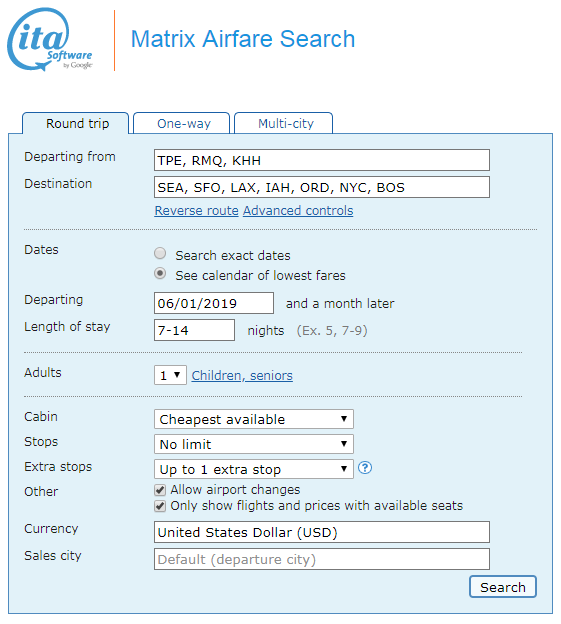Click the Search button

click(503, 587)
